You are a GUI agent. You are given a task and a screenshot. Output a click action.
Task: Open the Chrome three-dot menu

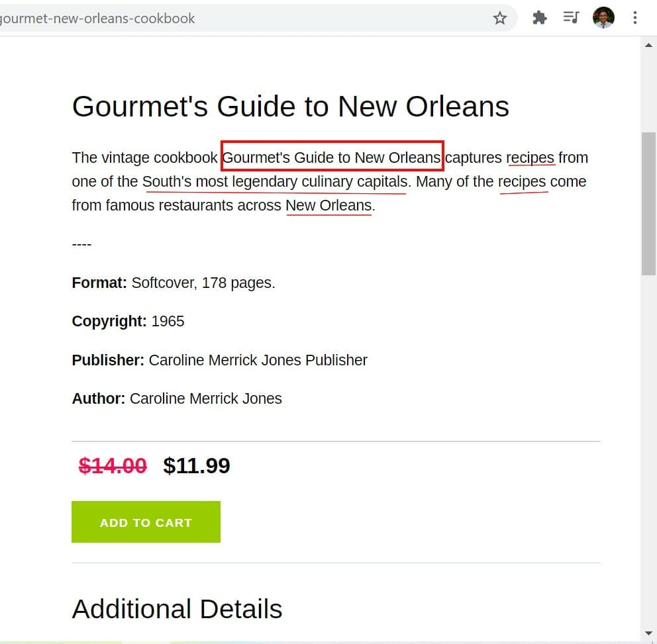(x=635, y=18)
